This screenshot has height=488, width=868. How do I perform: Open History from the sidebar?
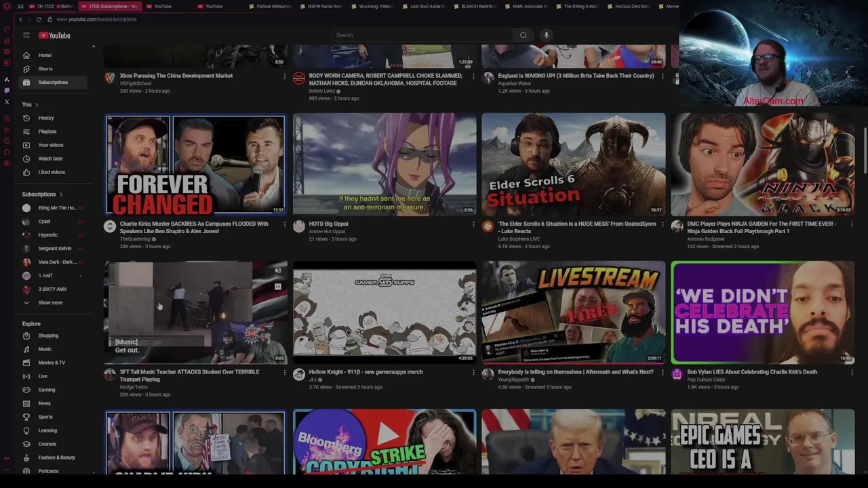53,118
